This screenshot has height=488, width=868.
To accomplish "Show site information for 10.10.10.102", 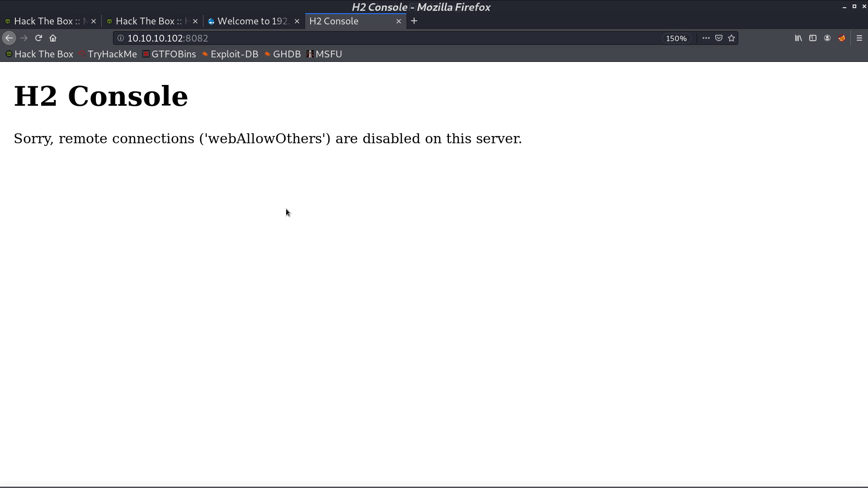I will (121, 38).
